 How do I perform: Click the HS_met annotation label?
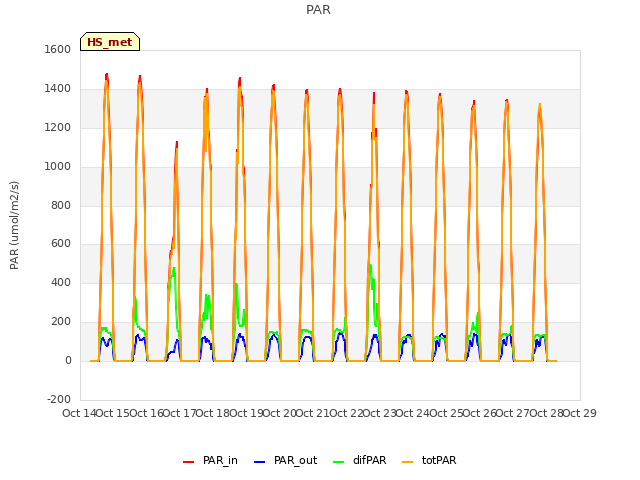pos(110,42)
